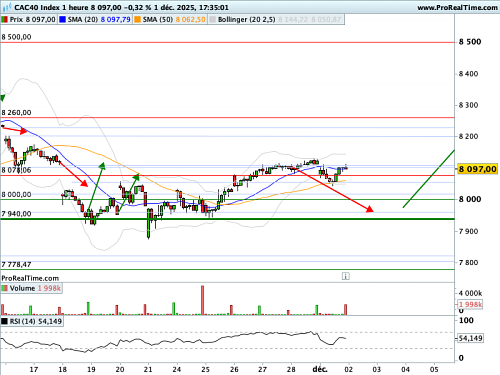500x375 pixels.
Task: Click the CAC40 Index 1 heure title text
Action: pyautogui.click(x=51, y=7)
